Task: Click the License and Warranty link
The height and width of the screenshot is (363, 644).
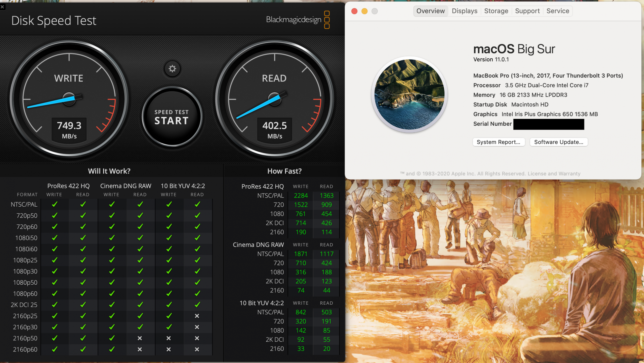Action: [554, 174]
